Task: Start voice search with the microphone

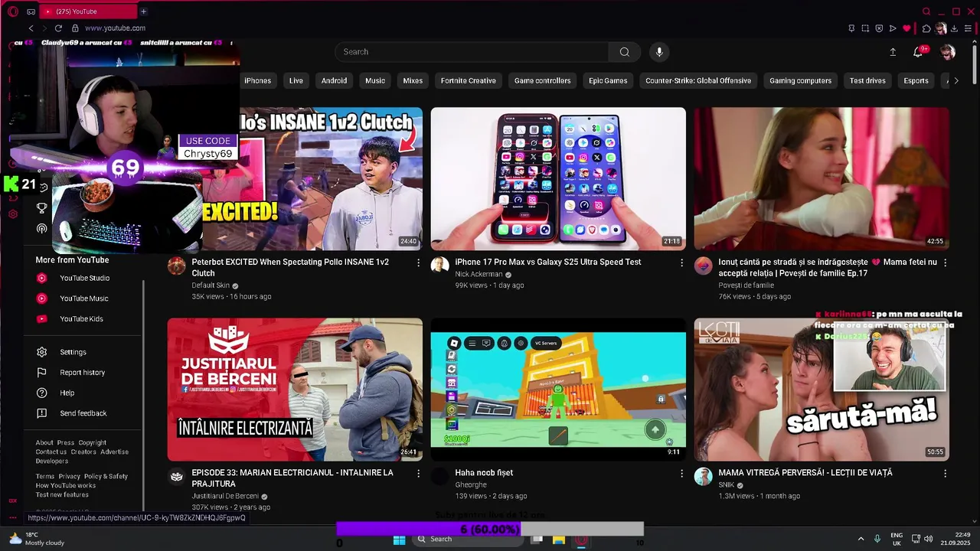Action: coord(659,52)
